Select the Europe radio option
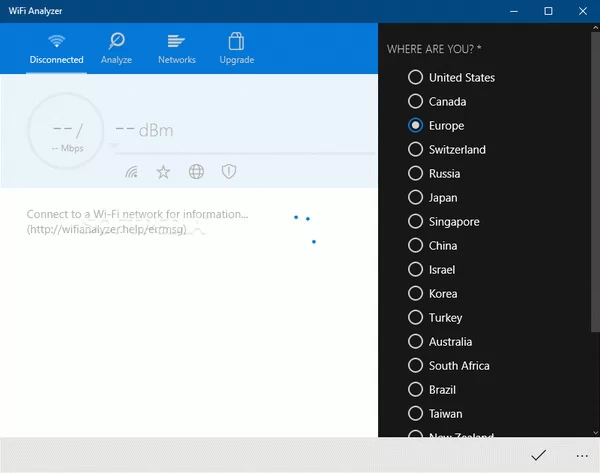The width and height of the screenshot is (600, 473). click(416, 125)
